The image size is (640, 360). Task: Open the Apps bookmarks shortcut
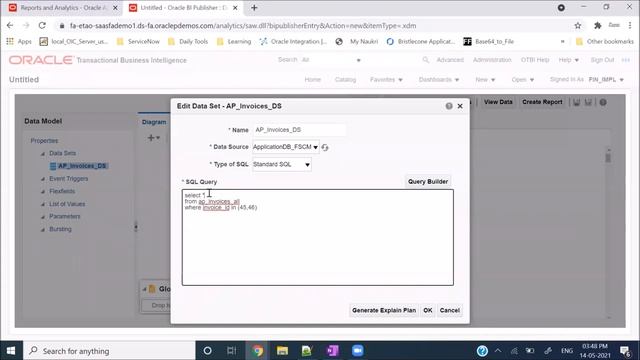pos(19,42)
